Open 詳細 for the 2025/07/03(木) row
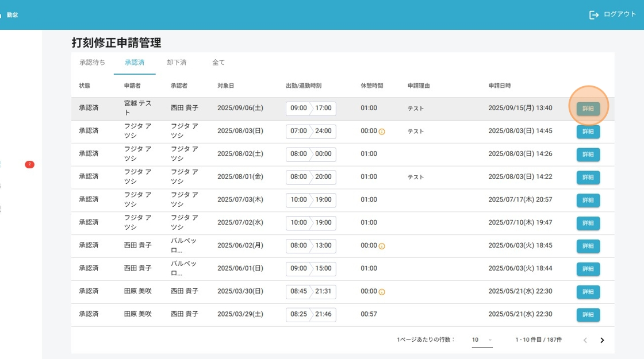 coord(588,200)
